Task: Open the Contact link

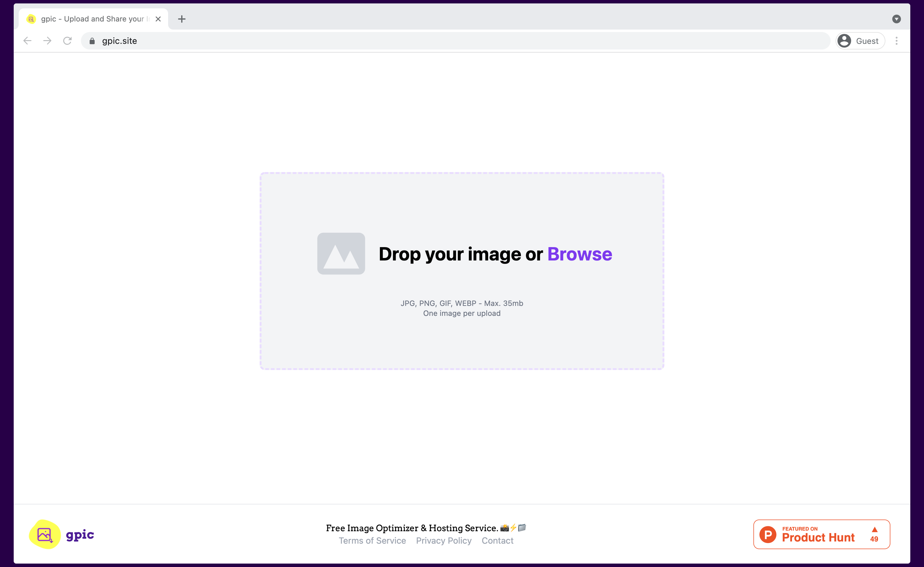Action: (497, 540)
